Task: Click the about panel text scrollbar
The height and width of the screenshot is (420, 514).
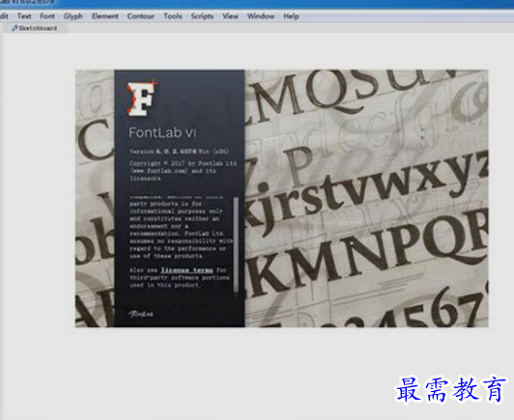Action: tap(236, 244)
